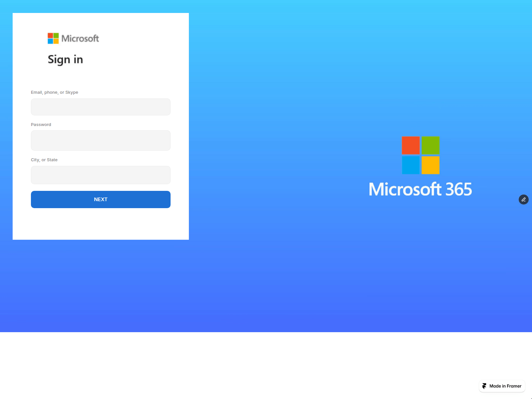
Task: Click the Sign in heading
Action: (x=65, y=60)
